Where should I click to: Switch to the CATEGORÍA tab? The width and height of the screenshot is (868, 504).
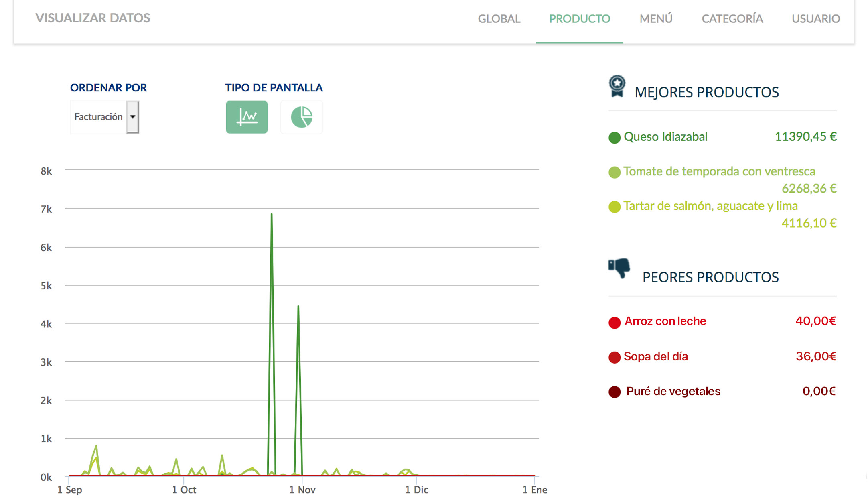(732, 18)
